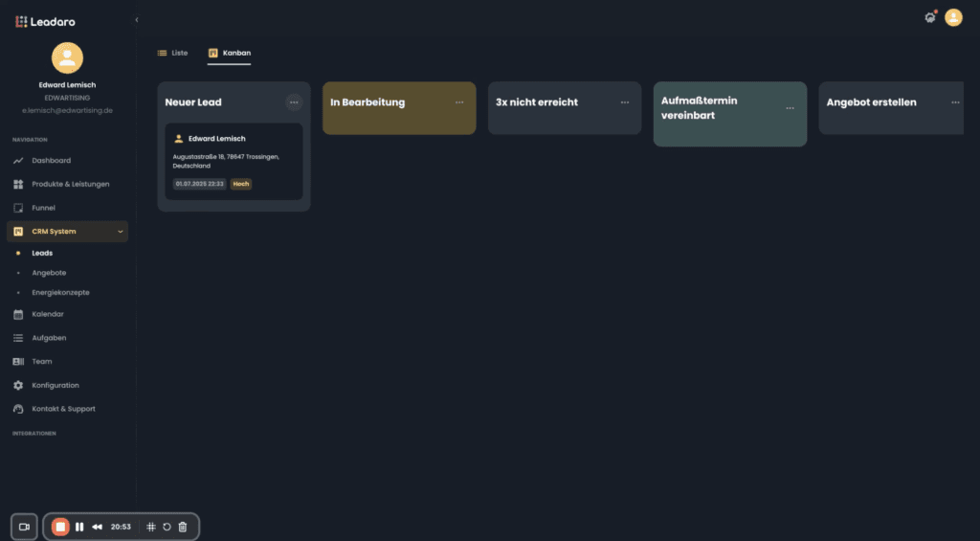Collapse the CRM System submenu chevron

[120, 232]
